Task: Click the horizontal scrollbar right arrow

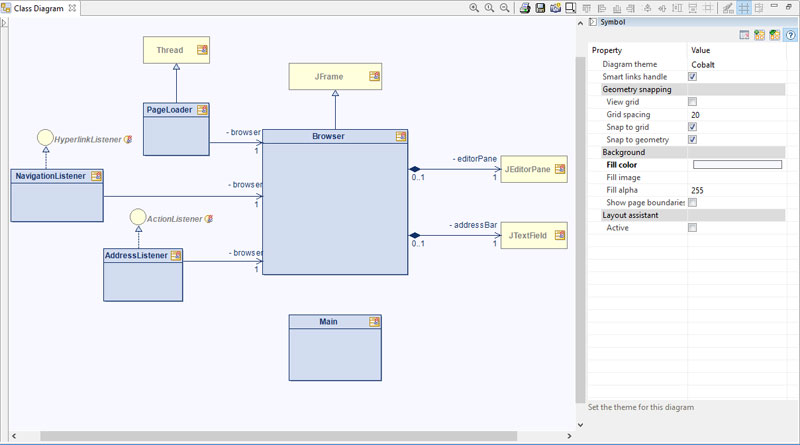Action: click(569, 436)
